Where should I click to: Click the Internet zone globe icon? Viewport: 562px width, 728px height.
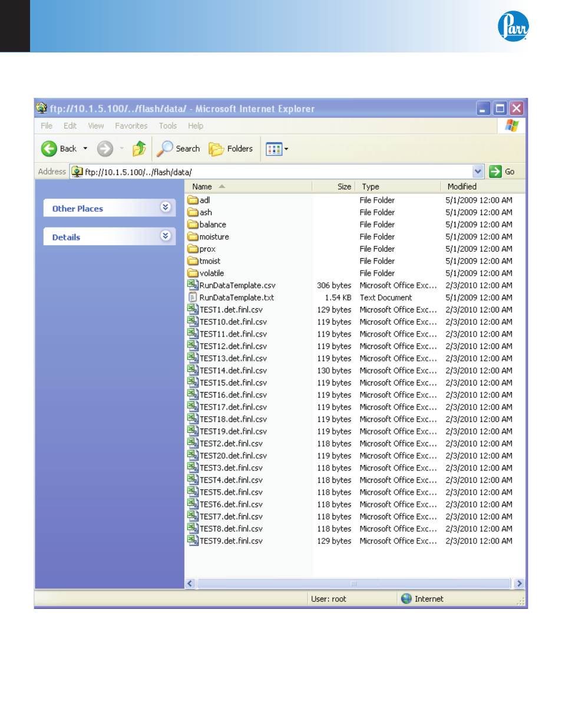point(406,598)
